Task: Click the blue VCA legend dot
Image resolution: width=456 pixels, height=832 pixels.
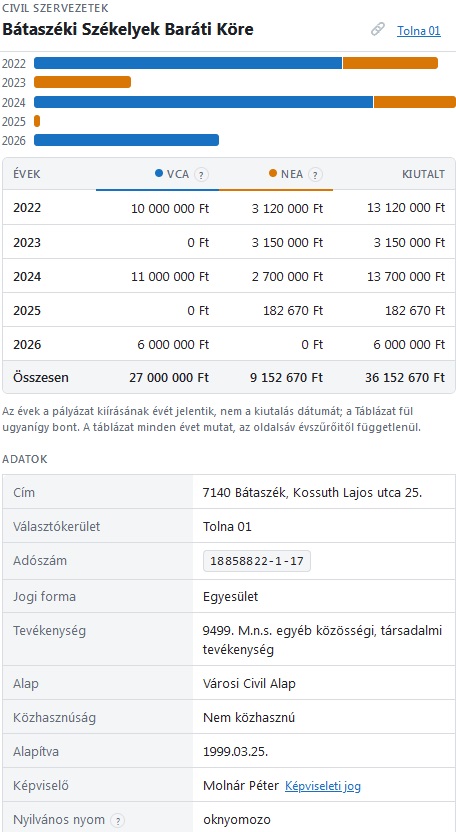Action: [159, 173]
